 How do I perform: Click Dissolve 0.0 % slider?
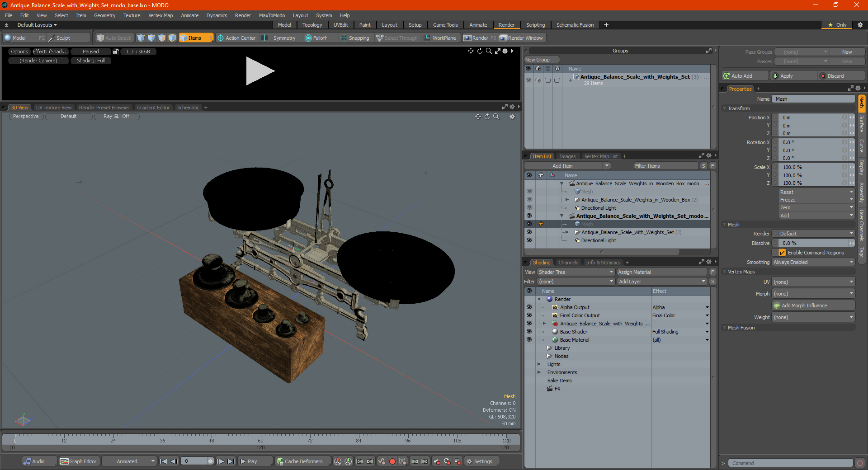pyautogui.click(x=812, y=243)
